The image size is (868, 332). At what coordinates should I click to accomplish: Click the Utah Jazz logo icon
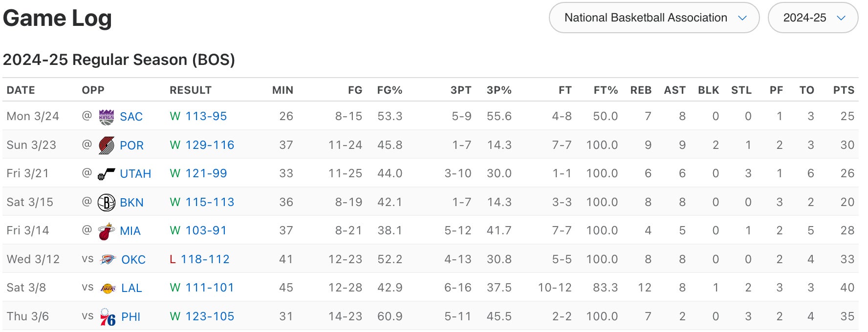106,174
